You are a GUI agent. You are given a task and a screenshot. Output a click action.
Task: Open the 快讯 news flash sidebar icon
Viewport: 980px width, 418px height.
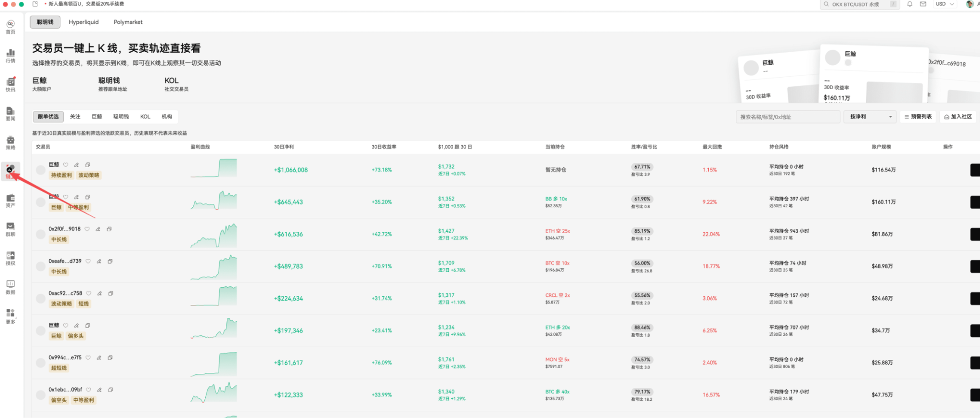11,84
